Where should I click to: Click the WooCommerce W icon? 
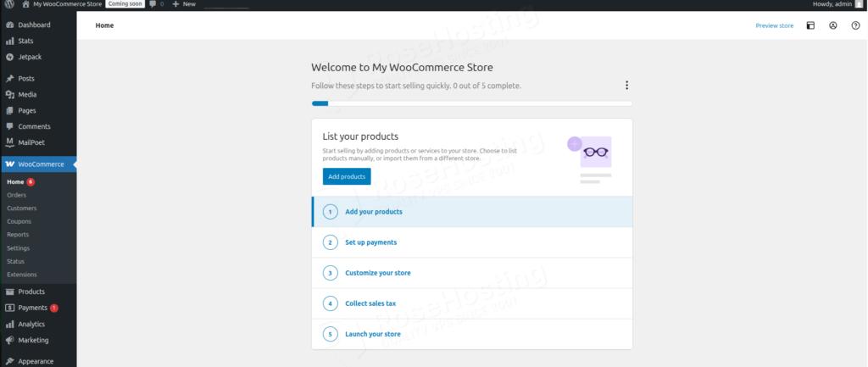pyautogui.click(x=9, y=164)
